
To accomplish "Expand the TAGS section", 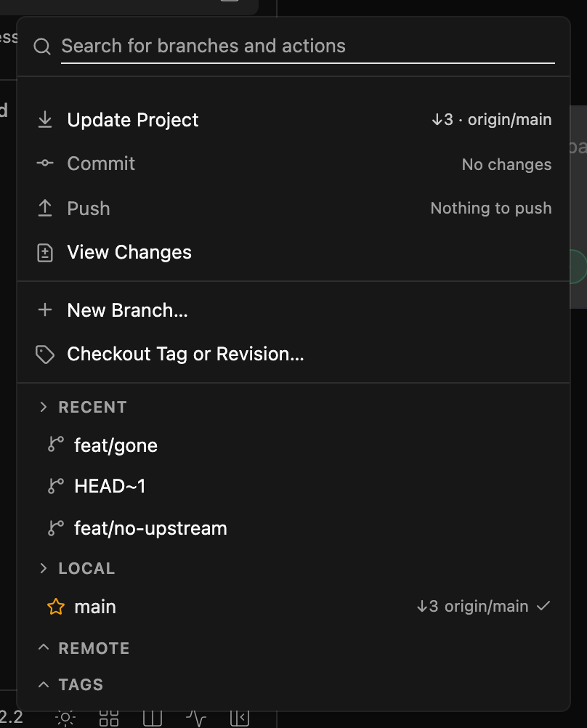I will click(43, 684).
